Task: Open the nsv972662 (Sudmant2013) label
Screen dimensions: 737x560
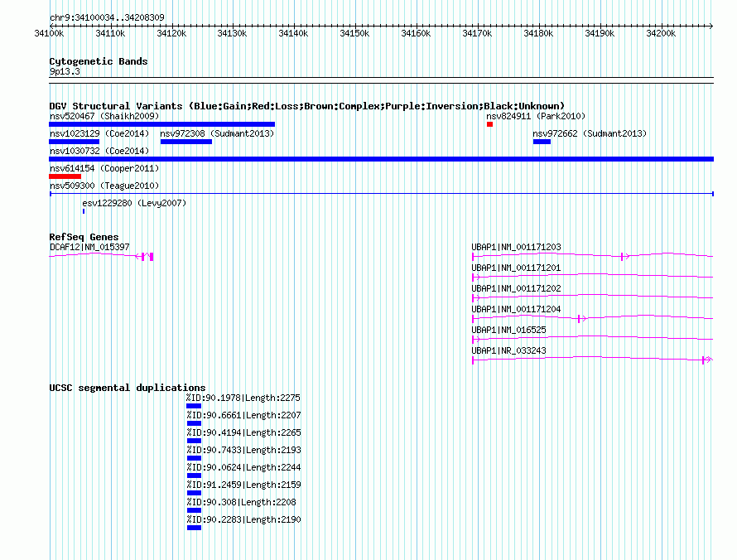Action: pos(590,133)
